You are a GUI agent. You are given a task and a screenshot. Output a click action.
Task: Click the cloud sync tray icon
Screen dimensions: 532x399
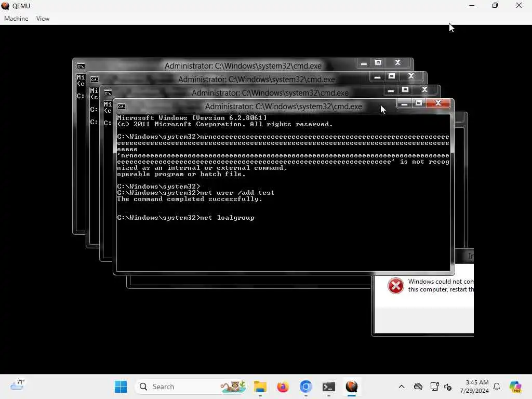pos(418,387)
